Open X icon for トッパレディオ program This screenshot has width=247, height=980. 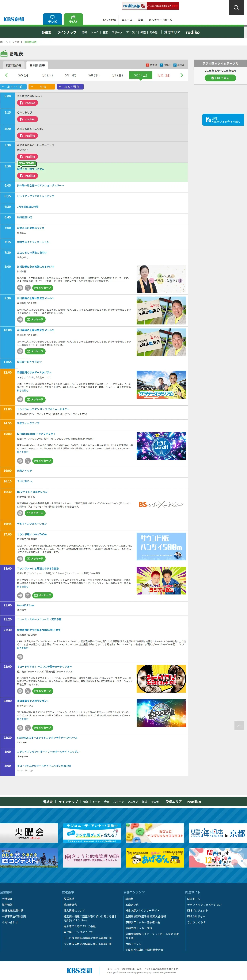[x=28, y=461]
